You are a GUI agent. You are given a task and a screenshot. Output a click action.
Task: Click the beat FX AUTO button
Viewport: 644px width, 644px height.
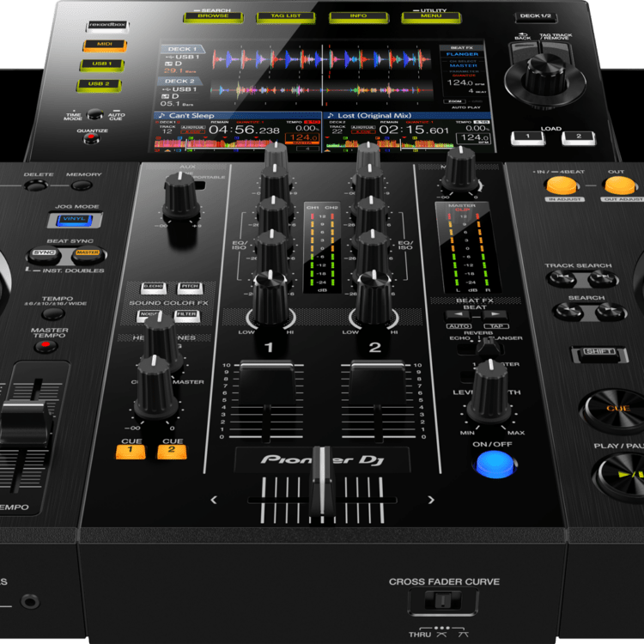pos(459,326)
